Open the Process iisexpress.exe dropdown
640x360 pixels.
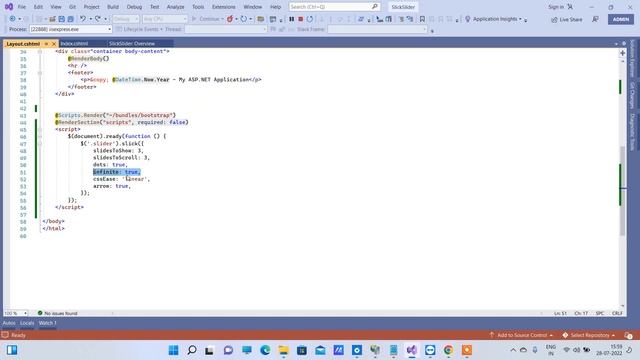coord(70,29)
